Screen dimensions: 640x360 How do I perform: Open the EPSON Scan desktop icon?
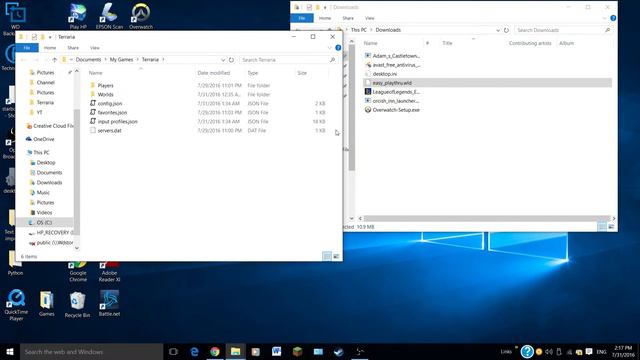pyautogui.click(x=109, y=16)
